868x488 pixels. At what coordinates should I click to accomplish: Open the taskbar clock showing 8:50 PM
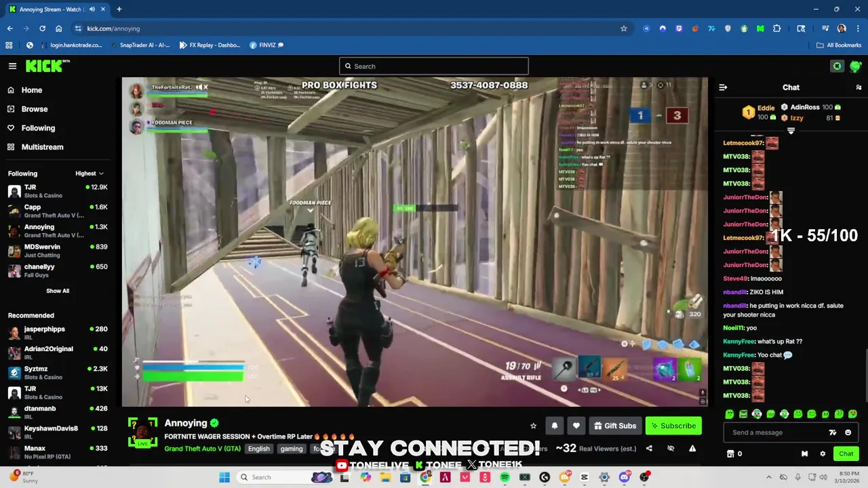(x=848, y=477)
